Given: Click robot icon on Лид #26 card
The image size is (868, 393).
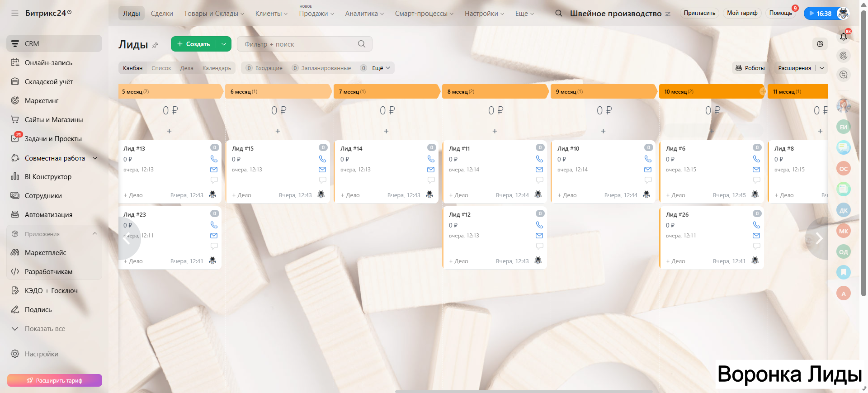Looking at the screenshot, I should (x=755, y=260).
